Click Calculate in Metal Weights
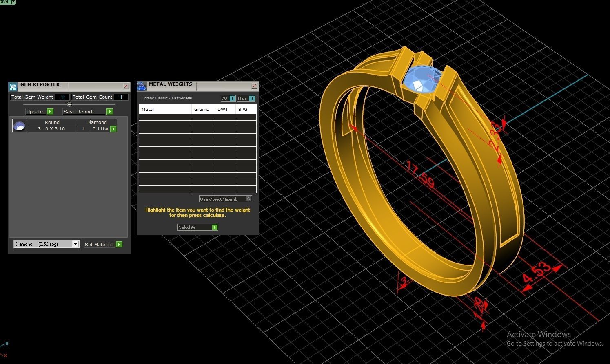This screenshot has height=364, width=610. pyautogui.click(x=198, y=227)
